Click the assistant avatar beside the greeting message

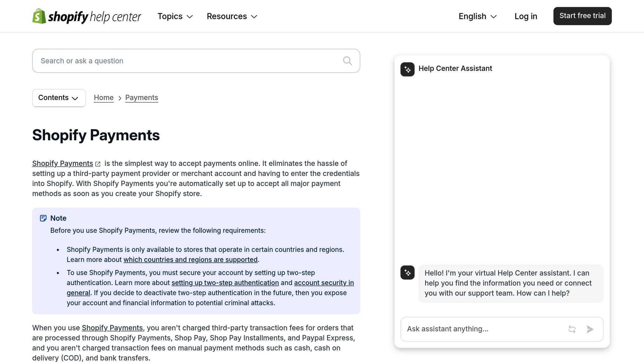coord(407,272)
